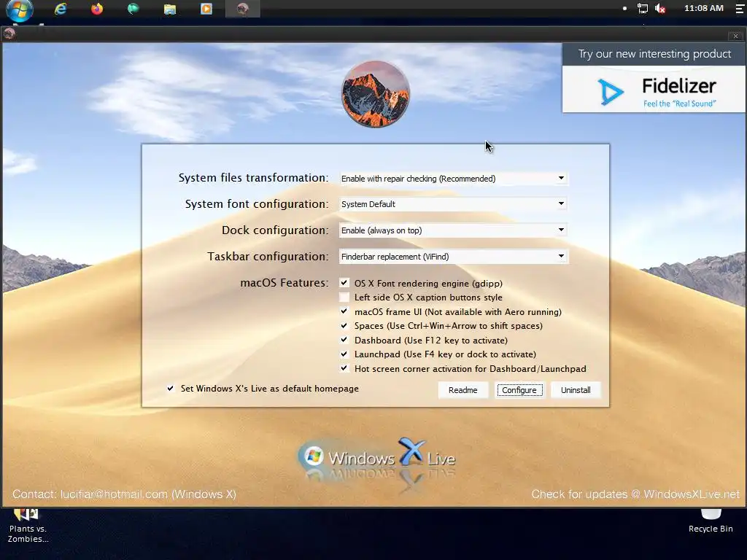
Task: Toggle OS X Font rendering engine (gdipp)
Action: tap(344, 283)
